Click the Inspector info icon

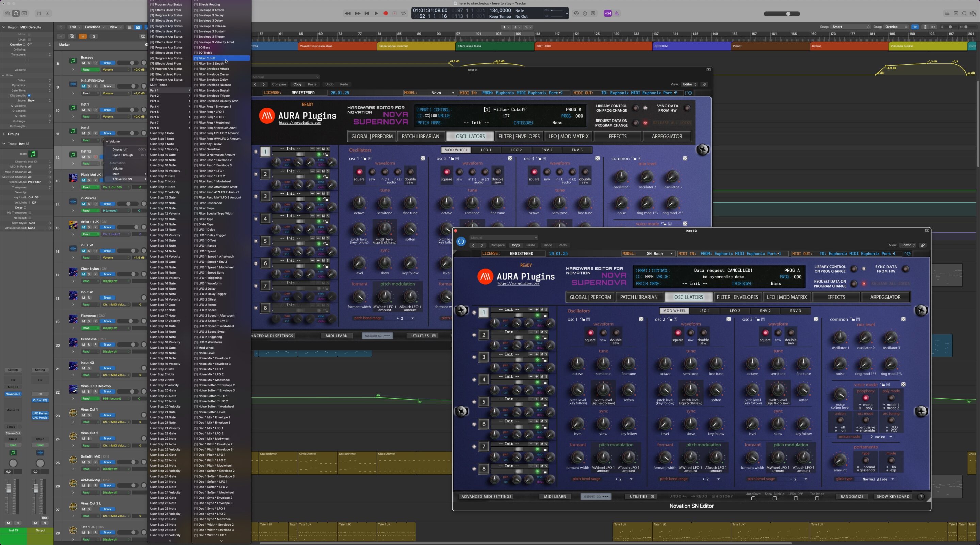[16, 13]
